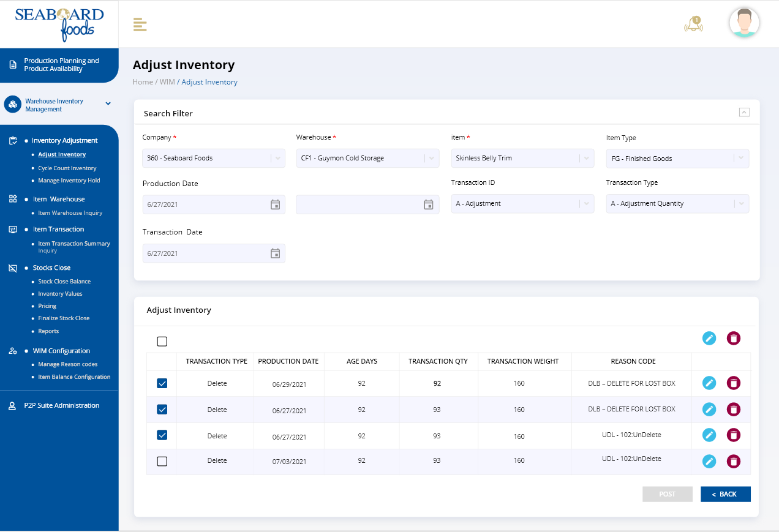Delete the 07/03/2021 row with trash icon
This screenshot has height=532, width=779.
click(733, 461)
